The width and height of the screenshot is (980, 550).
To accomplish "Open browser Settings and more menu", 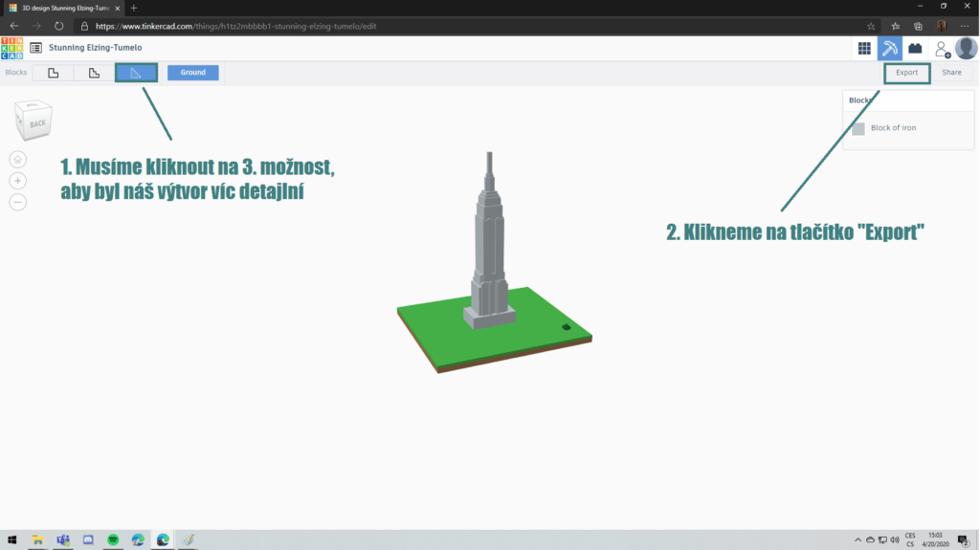I will [x=965, y=26].
